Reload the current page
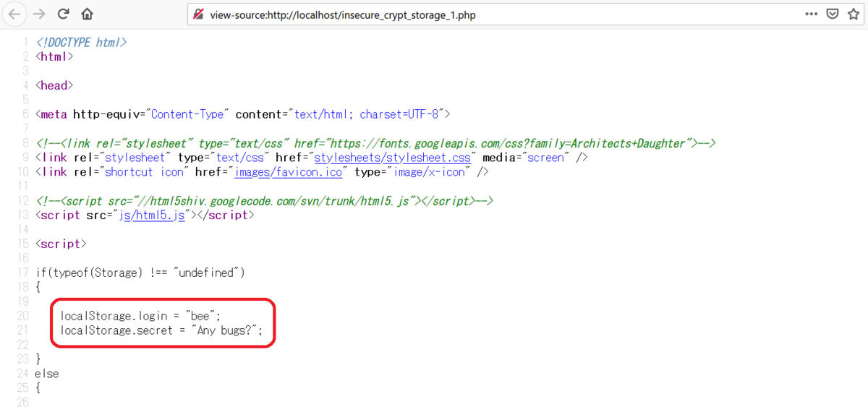 [63, 14]
